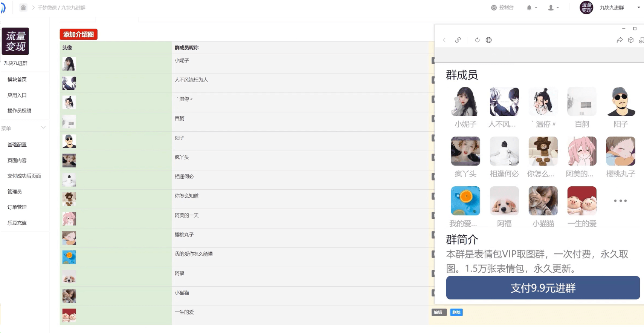Click the globe browser icon in preview window
Viewport: 644px width, 333px height.
[488, 40]
